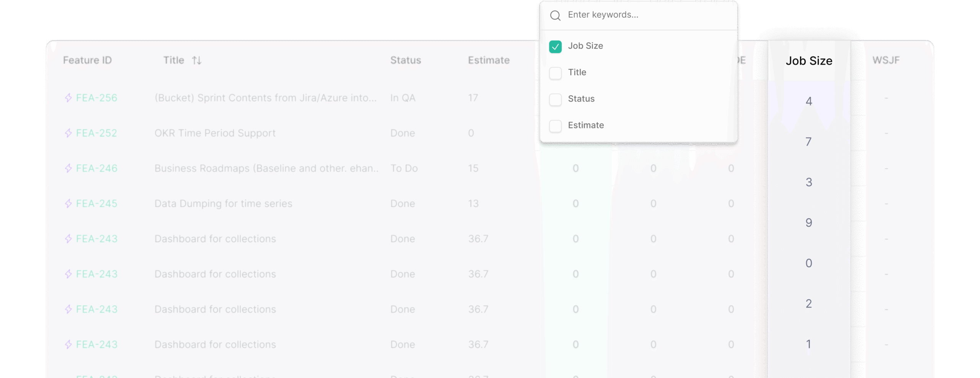Screen dimensions: 980x378
Task: Open the Data Dumping for time series title
Action: (x=223, y=203)
